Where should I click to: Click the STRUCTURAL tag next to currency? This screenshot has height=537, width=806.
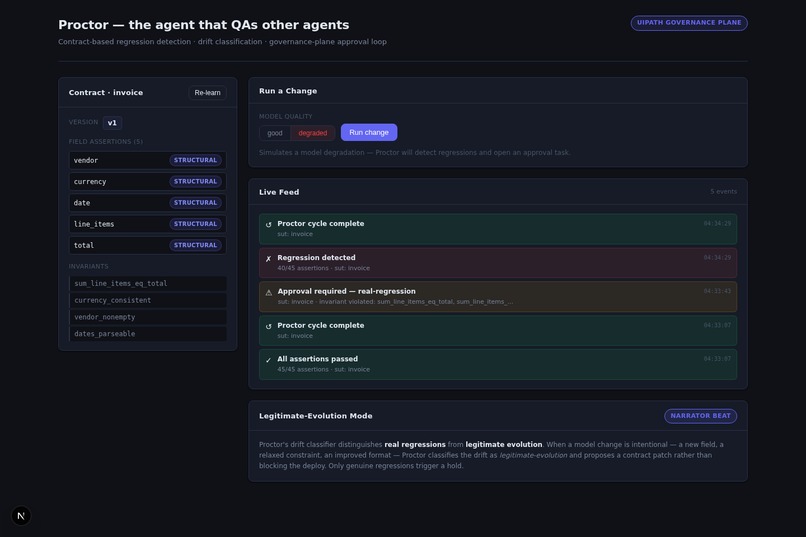click(x=195, y=181)
